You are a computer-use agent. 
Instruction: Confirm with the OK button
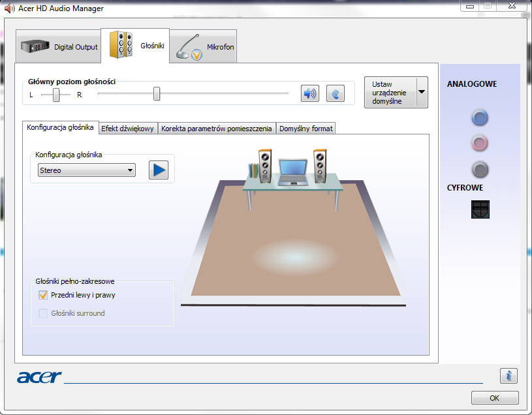click(x=495, y=398)
